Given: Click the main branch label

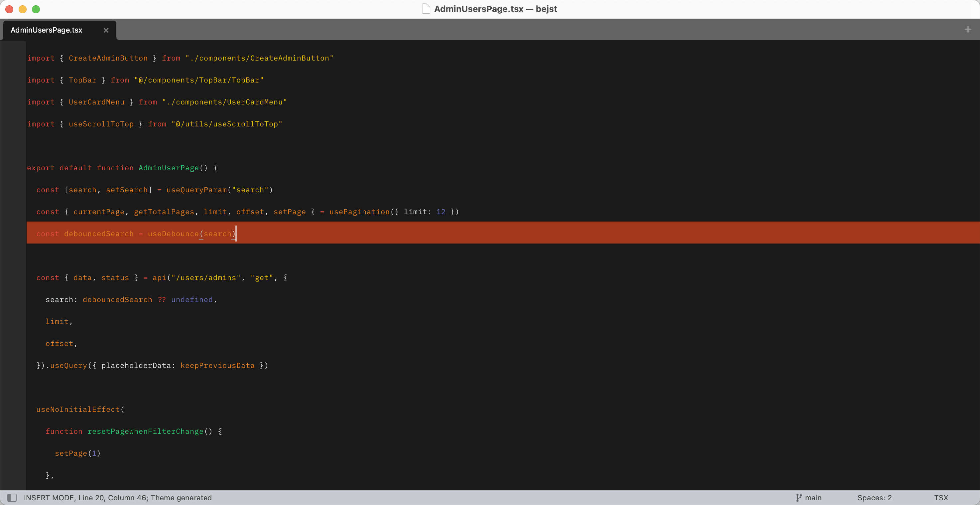Looking at the screenshot, I should click(x=813, y=497).
